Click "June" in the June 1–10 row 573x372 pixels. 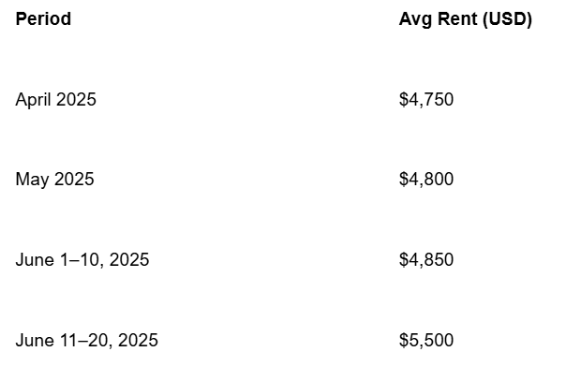coord(35,260)
